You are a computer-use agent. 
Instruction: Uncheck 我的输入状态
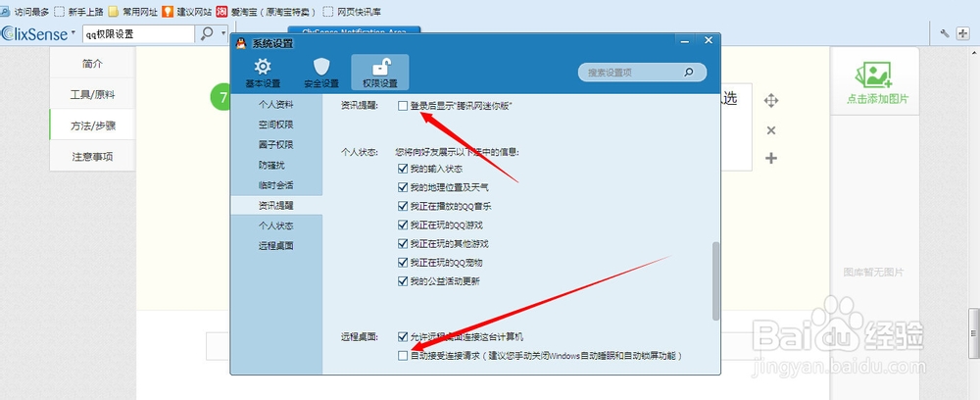403,169
